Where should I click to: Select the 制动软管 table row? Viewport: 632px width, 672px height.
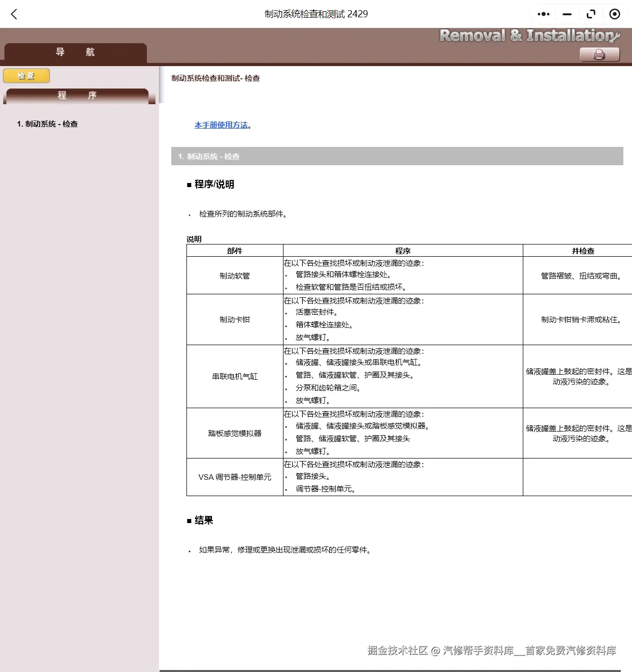235,276
